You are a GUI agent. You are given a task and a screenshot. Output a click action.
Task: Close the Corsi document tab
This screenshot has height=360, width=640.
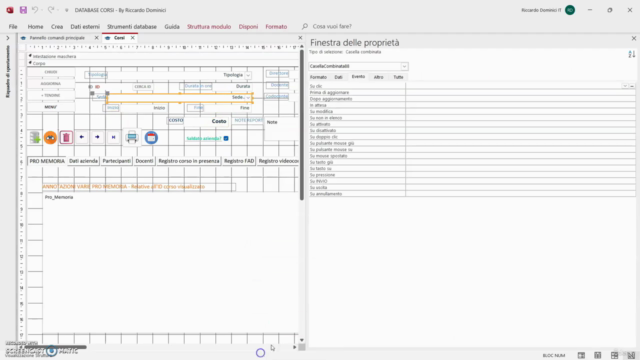(x=132, y=38)
